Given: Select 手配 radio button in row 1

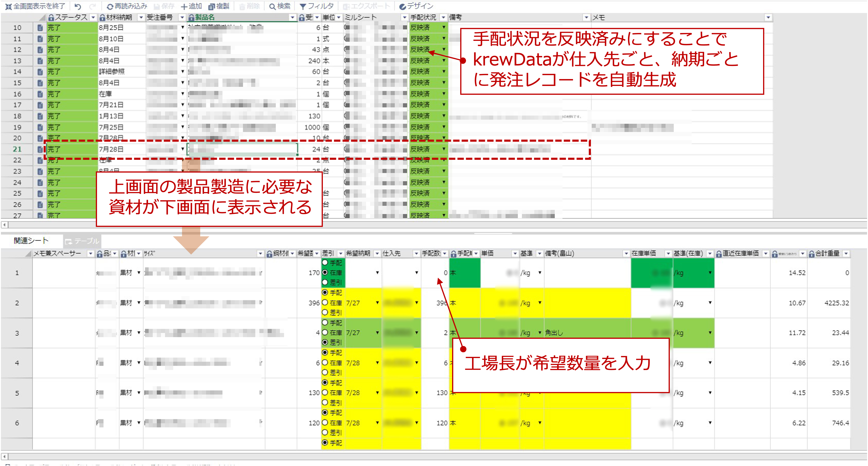Looking at the screenshot, I should tap(325, 263).
